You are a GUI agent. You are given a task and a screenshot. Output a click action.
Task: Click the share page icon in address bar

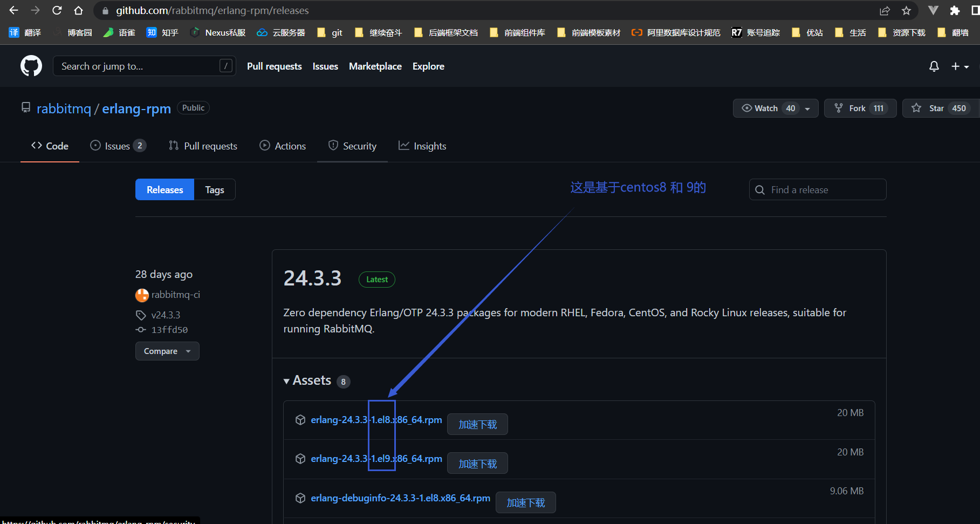pos(885,10)
